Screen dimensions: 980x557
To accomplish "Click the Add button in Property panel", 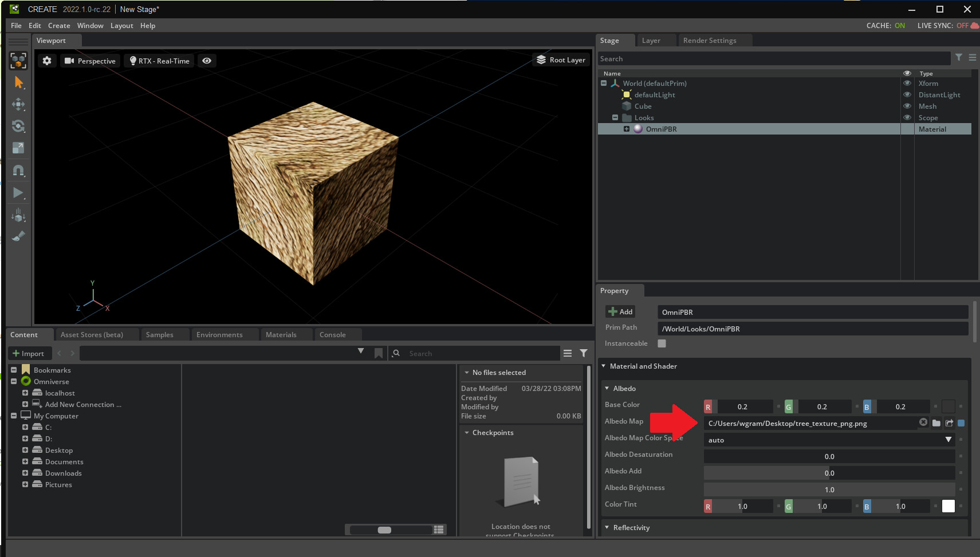I will 620,312.
